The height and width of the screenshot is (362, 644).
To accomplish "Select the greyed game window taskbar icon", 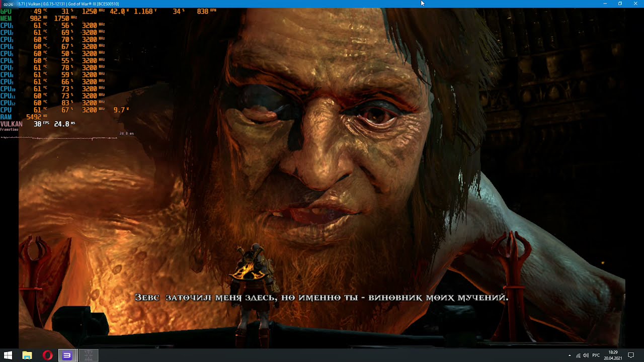I will [x=88, y=355].
